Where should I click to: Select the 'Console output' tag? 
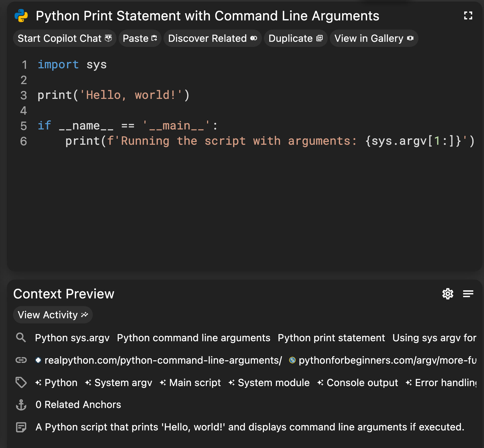(x=358, y=383)
